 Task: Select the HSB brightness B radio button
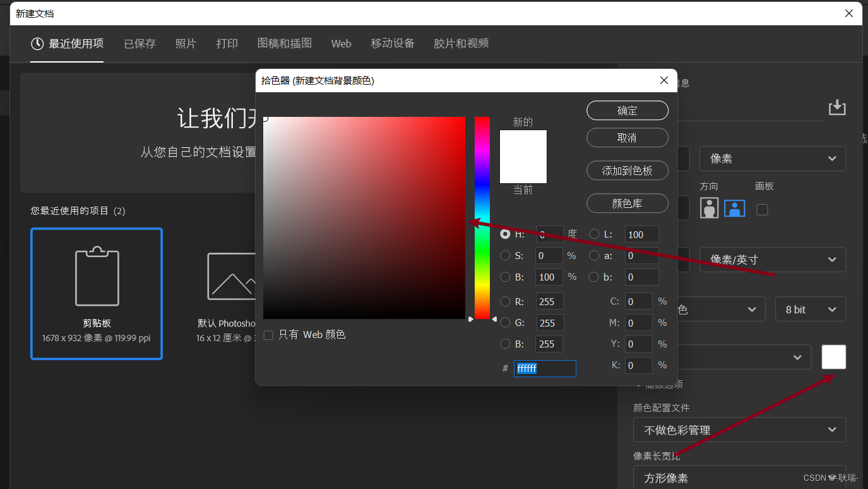pyautogui.click(x=505, y=277)
